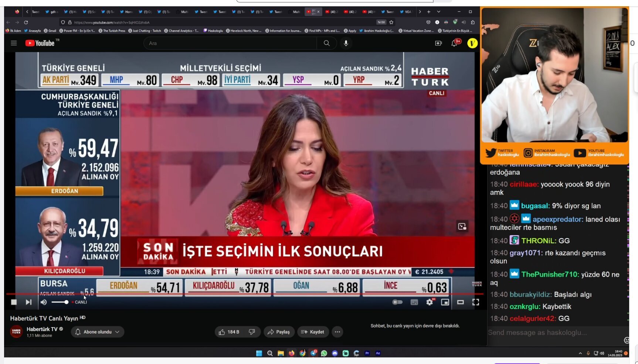
Task: Enter fullscreen in the video player
Action: (x=476, y=302)
